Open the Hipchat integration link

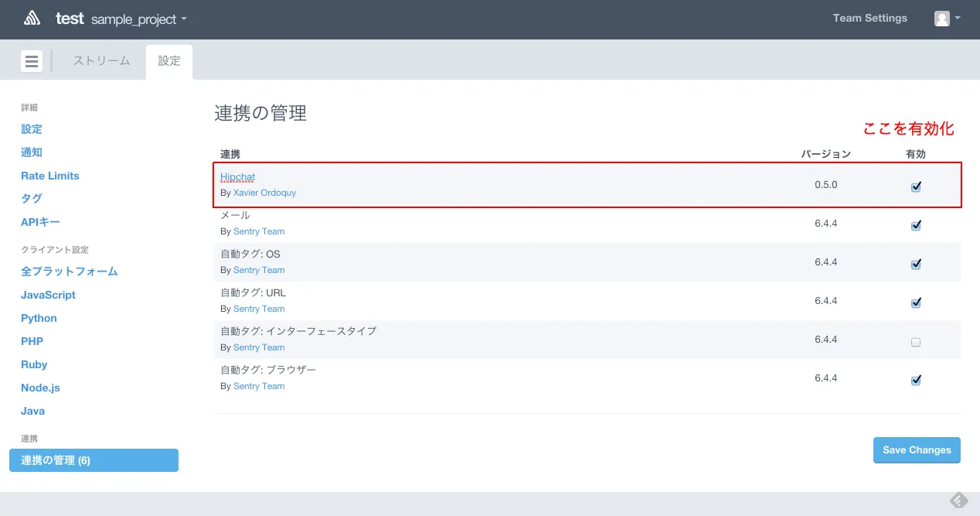pyautogui.click(x=237, y=176)
